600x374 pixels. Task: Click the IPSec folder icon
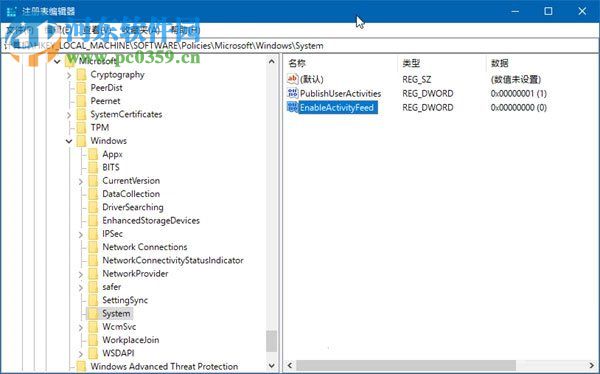pos(93,234)
